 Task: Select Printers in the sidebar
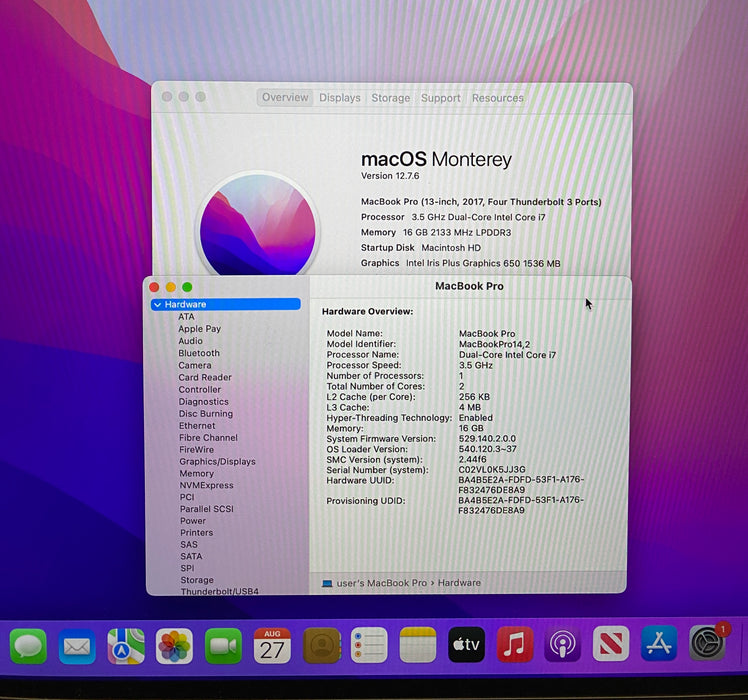pyautogui.click(x=197, y=533)
